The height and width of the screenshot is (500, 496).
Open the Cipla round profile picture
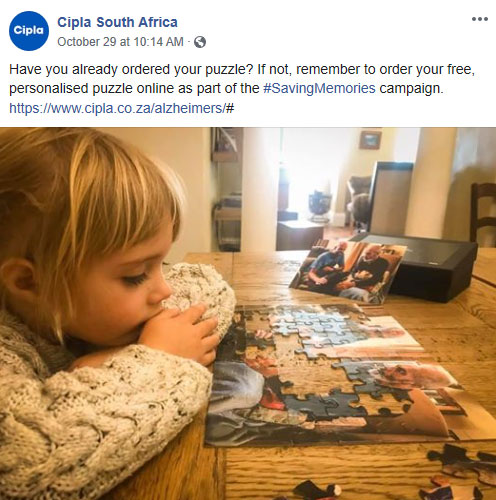click(x=29, y=31)
